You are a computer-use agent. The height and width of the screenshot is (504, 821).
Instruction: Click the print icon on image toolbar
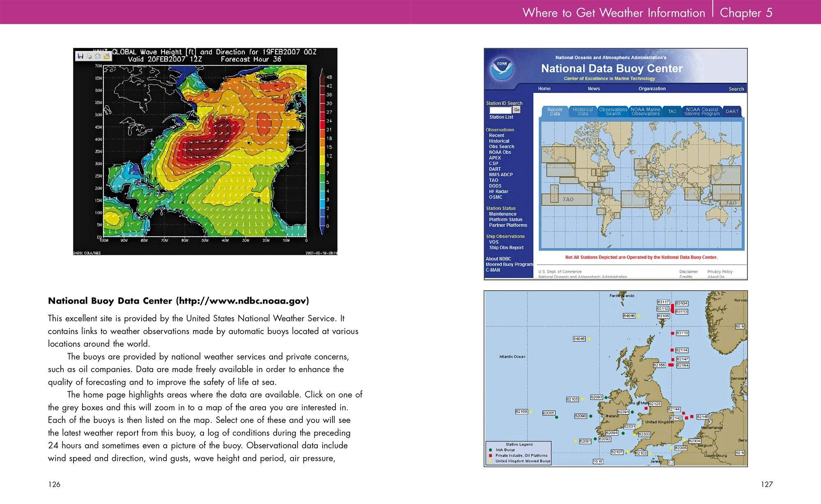pyautogui.click(x=89, y=56)
